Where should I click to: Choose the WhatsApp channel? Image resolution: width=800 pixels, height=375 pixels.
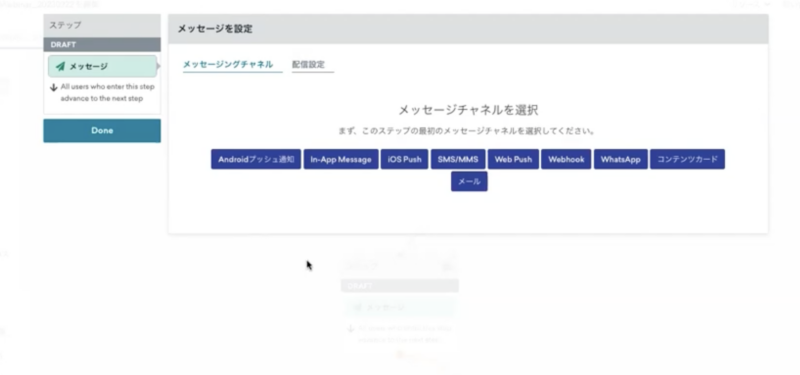pos(620,159)
